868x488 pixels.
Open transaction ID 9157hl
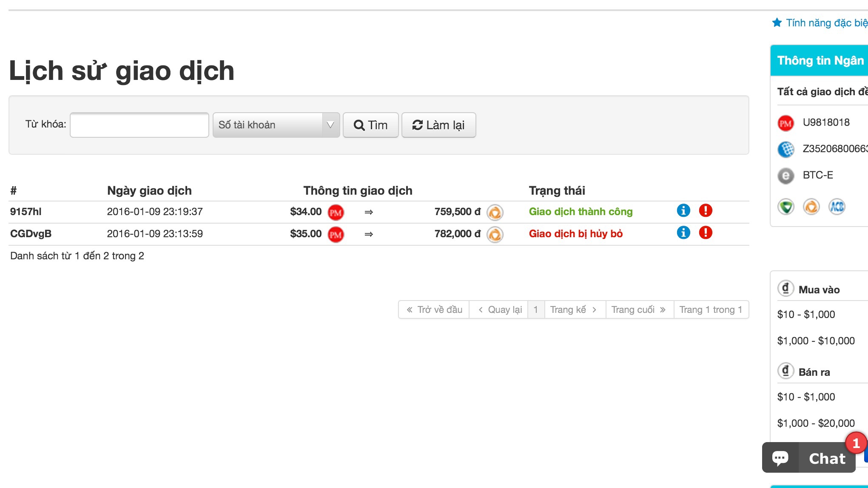tap(26, 212)
